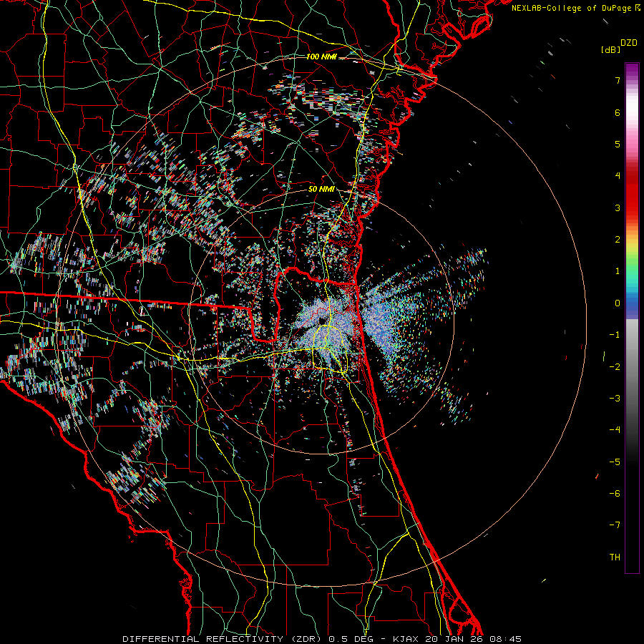Click the DZD legend title

click(629, 43)
